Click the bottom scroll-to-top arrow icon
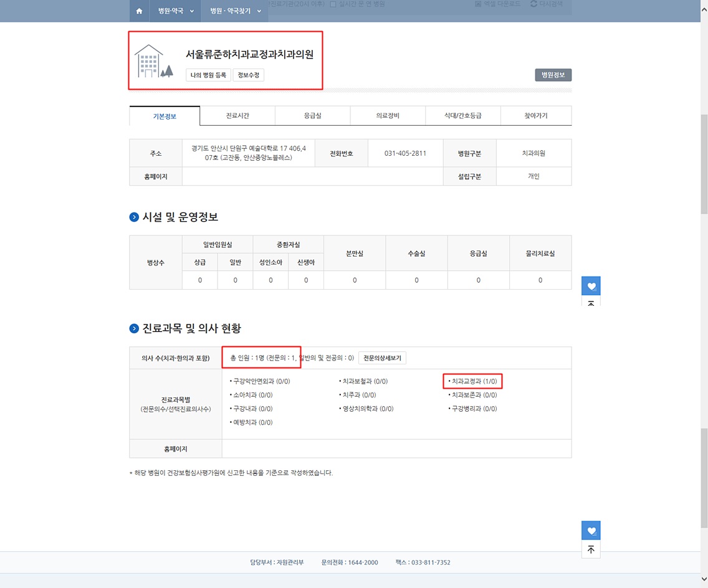This screenshot has height=588, width=708. tap(591, 549)
